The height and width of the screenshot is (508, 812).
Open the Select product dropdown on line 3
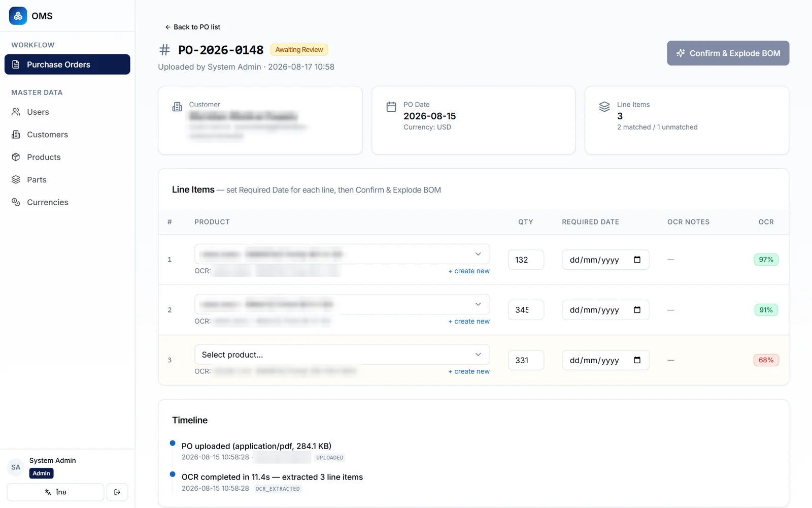342,355
